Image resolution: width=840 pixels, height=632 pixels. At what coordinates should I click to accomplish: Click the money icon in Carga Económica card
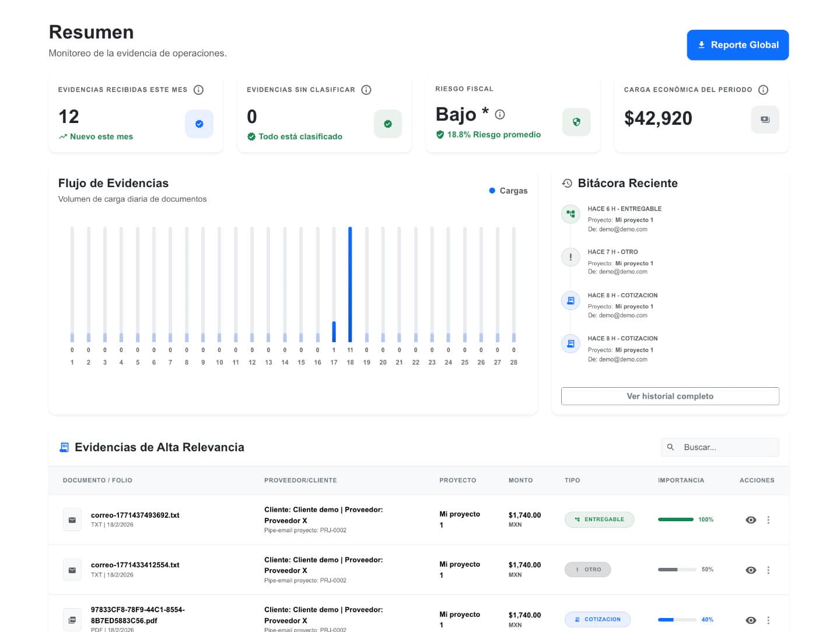(x=765, y=120)
